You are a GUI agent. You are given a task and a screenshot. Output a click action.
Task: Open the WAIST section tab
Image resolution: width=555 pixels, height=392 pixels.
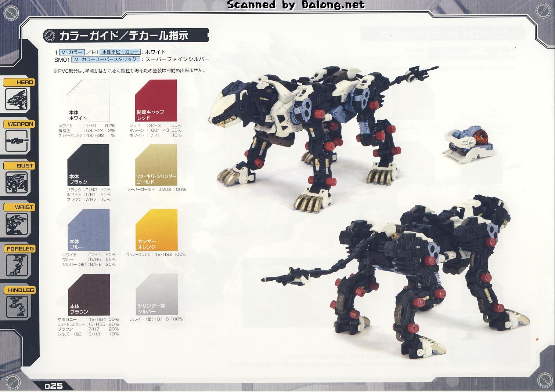tap(19, 207)
